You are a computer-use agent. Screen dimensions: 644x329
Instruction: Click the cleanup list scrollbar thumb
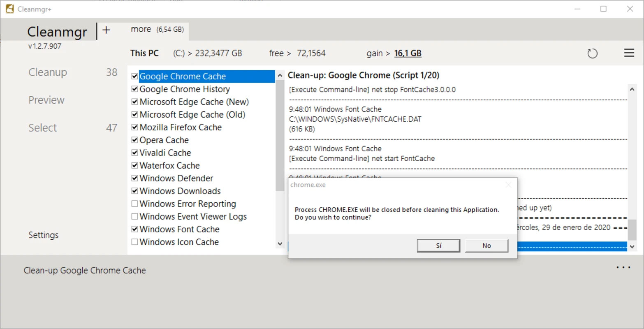pos(280,136)
